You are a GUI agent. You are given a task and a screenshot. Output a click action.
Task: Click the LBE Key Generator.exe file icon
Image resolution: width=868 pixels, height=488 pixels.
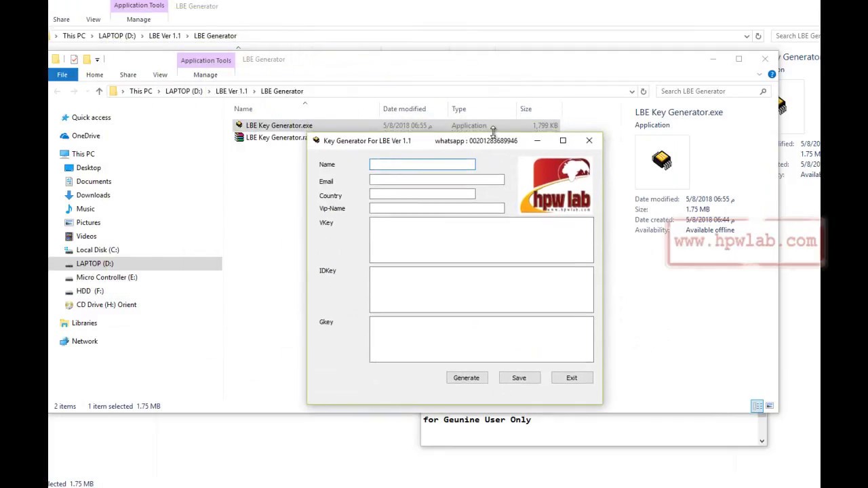click(239, 125)
